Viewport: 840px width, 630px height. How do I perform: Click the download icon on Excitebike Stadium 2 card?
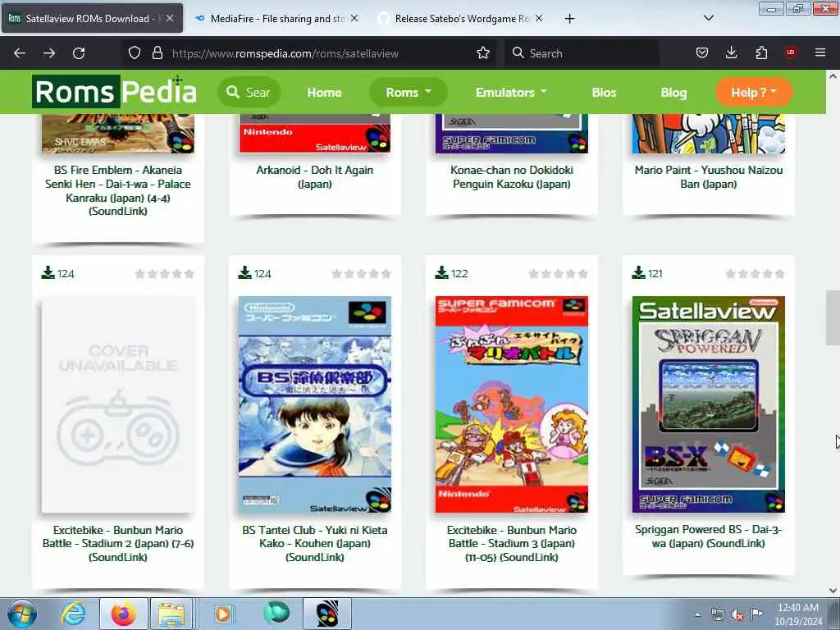point(48,273)
